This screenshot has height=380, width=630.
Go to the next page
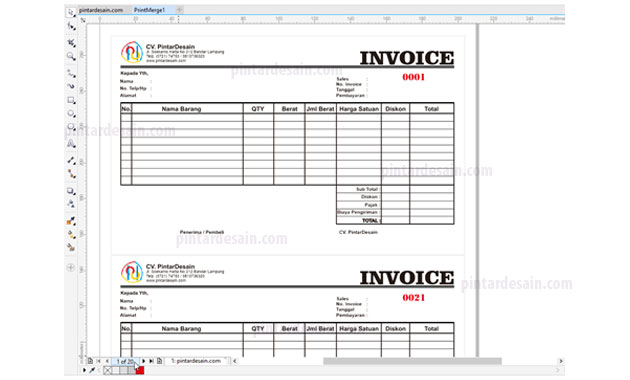tap(143, 361)
